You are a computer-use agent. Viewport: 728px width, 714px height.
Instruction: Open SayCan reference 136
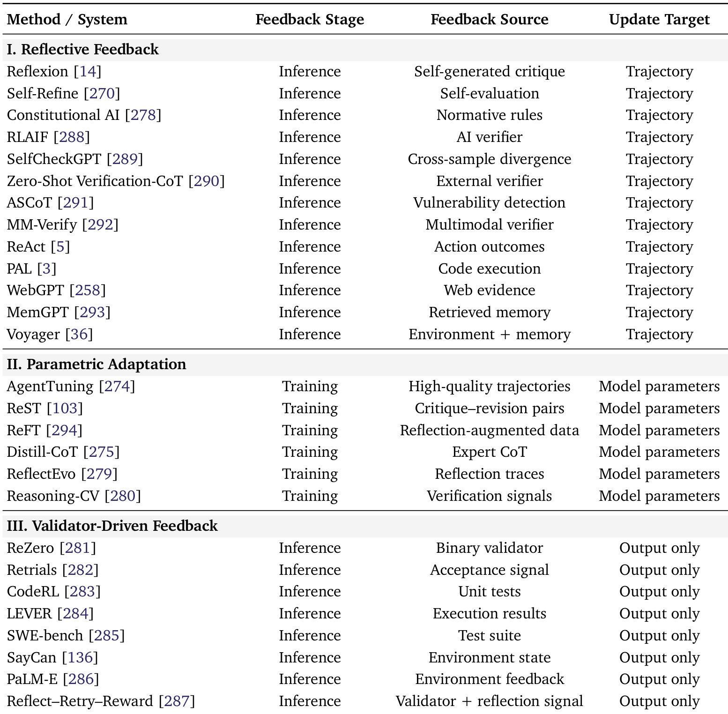(80, 658)
